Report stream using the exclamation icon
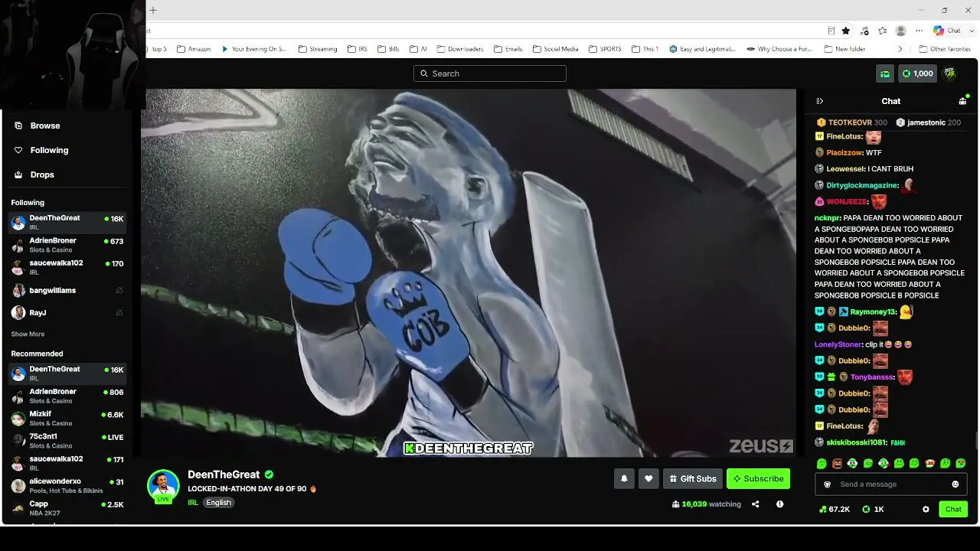The width and height of the screenshot is (980, 551). pos(779,504)
